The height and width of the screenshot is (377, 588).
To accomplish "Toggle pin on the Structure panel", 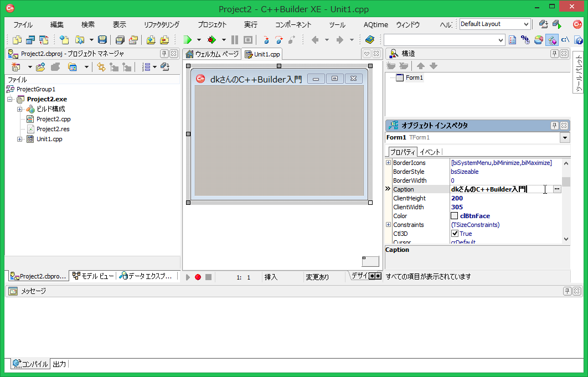I will [554, 54].
